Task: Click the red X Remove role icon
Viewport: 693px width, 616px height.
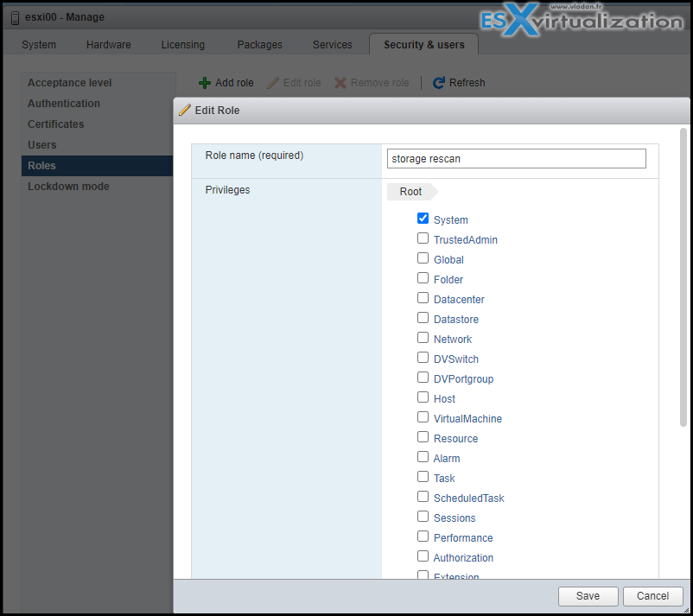Action: (x=340, y=83)
